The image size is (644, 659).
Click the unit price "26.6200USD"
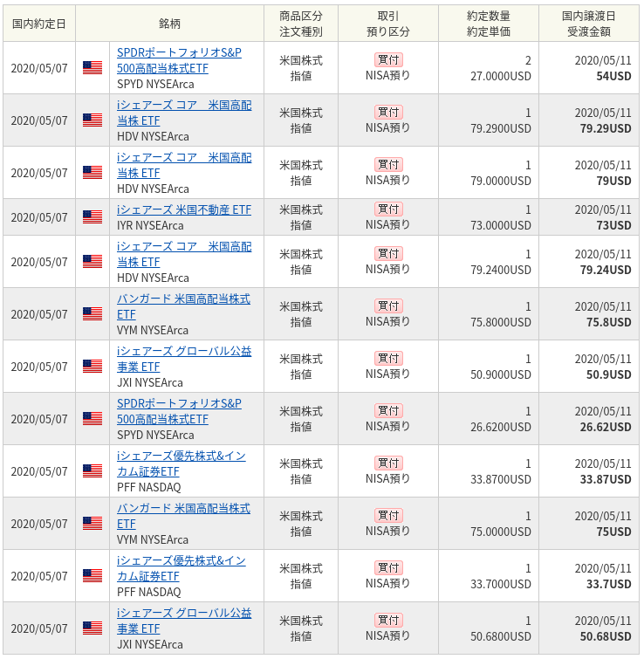pos(501,427)
